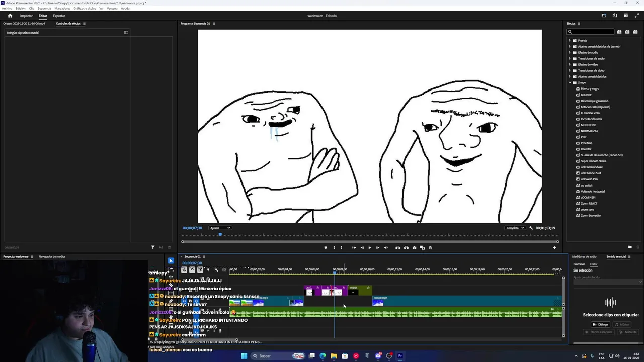The height and width of the screenshot is (362, 644).
Task: Switch to the Exportar workspace tab
Action: (x=59, y=16)
